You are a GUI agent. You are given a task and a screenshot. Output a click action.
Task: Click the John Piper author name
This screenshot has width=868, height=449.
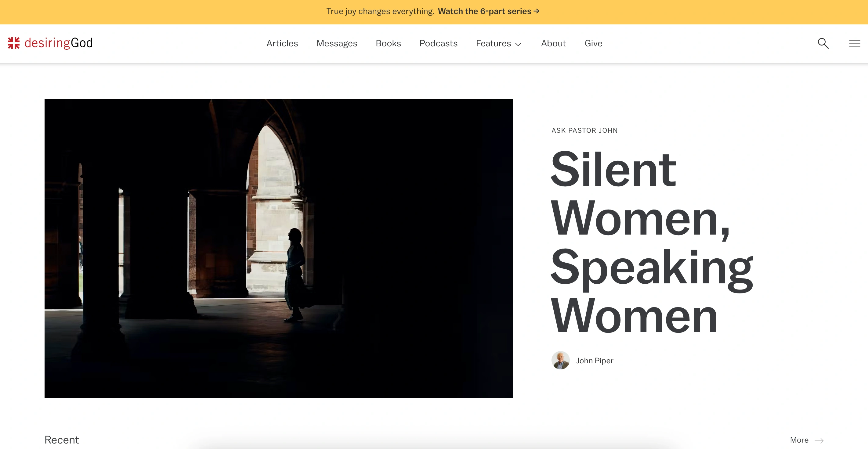[x=595, y=361]
